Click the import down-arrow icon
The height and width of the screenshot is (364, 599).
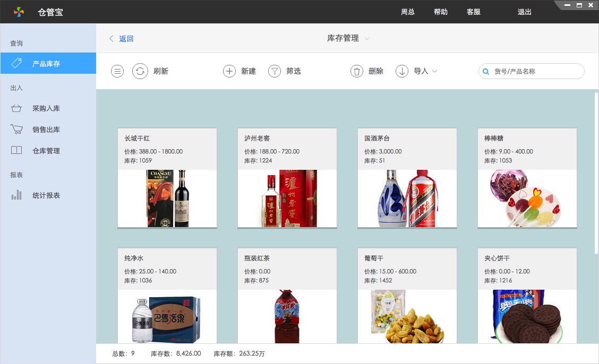(402, 71)
